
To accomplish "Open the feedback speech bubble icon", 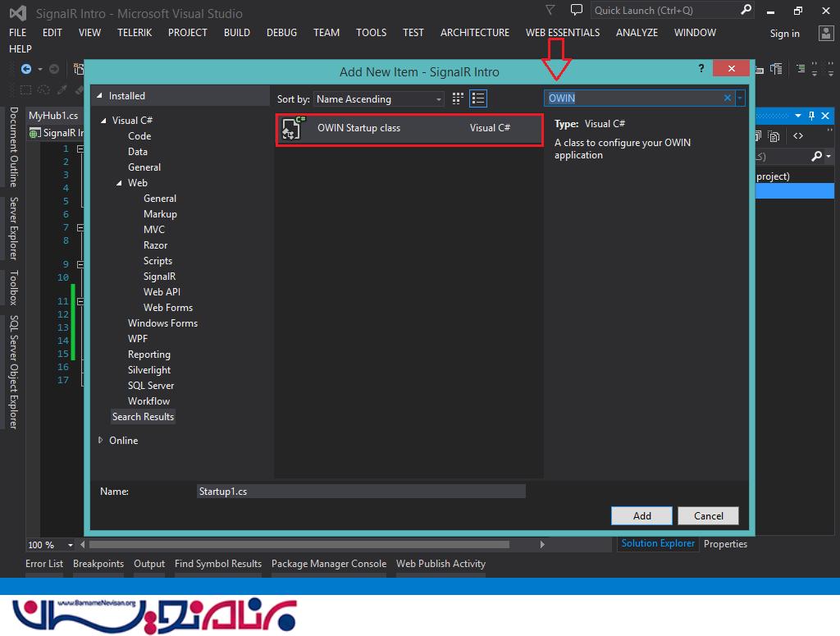I will pyautogui.click(x=577, y=11).
